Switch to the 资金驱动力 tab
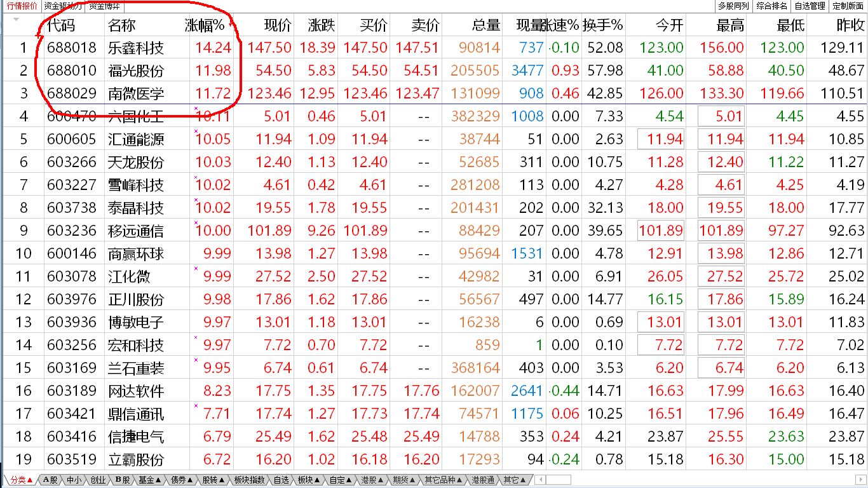868x488 pixels. tap(63, 6)
